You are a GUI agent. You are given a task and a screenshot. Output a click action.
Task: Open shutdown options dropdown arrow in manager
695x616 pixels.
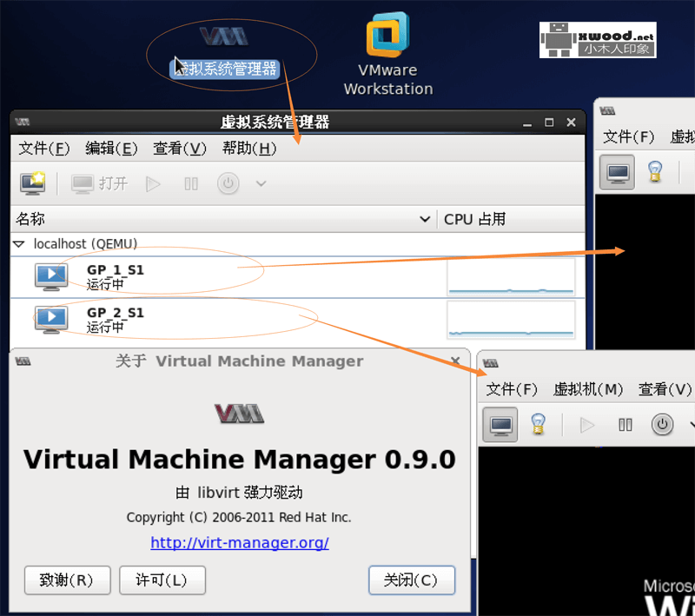click(261, 183)
